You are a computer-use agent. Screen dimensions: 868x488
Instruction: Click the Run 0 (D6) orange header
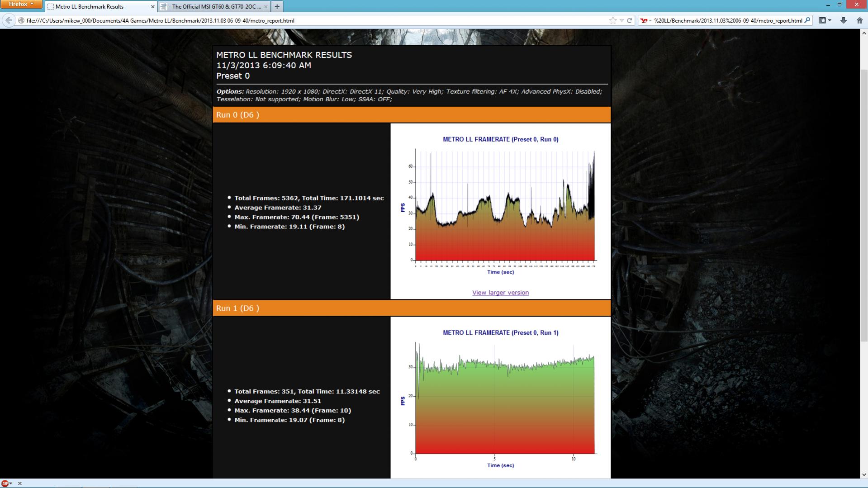click(412, 115)
